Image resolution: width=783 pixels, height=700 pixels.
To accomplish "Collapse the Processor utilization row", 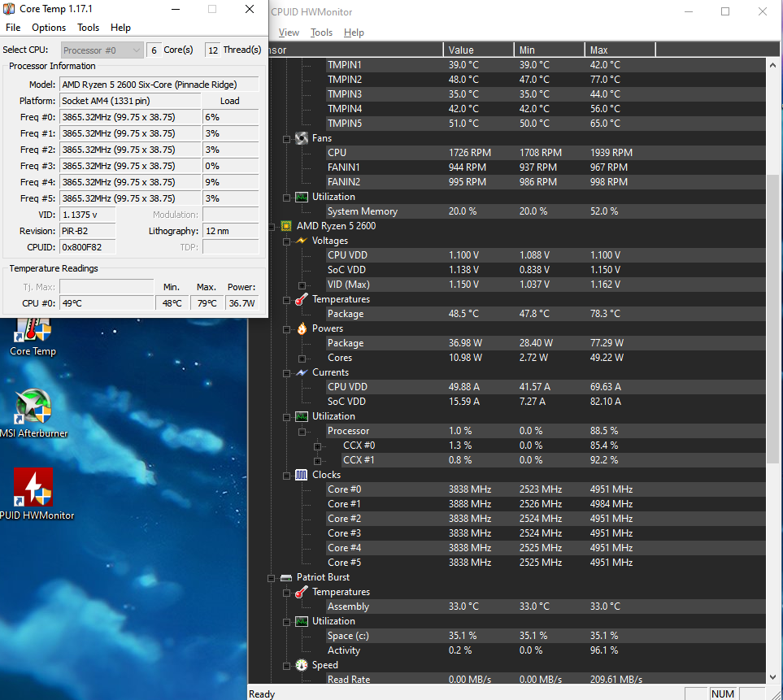I will tap(302, 432).
